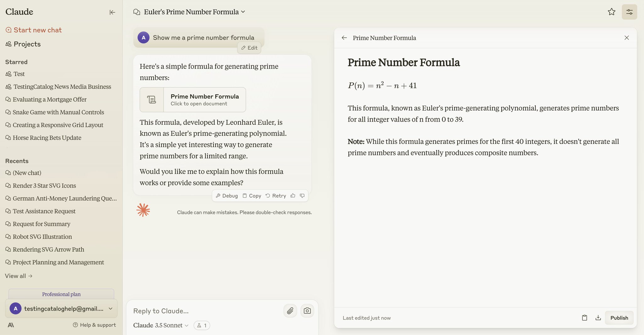Star this chat with the star icon

click(611, 12)
